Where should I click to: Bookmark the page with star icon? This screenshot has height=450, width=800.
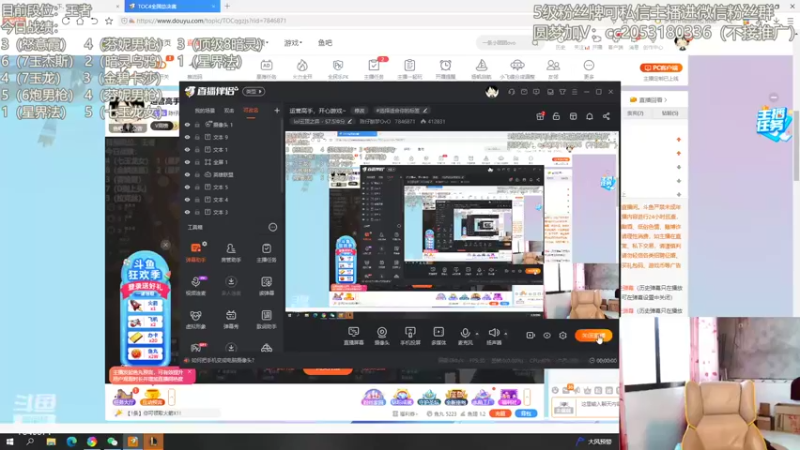point(109,21)
